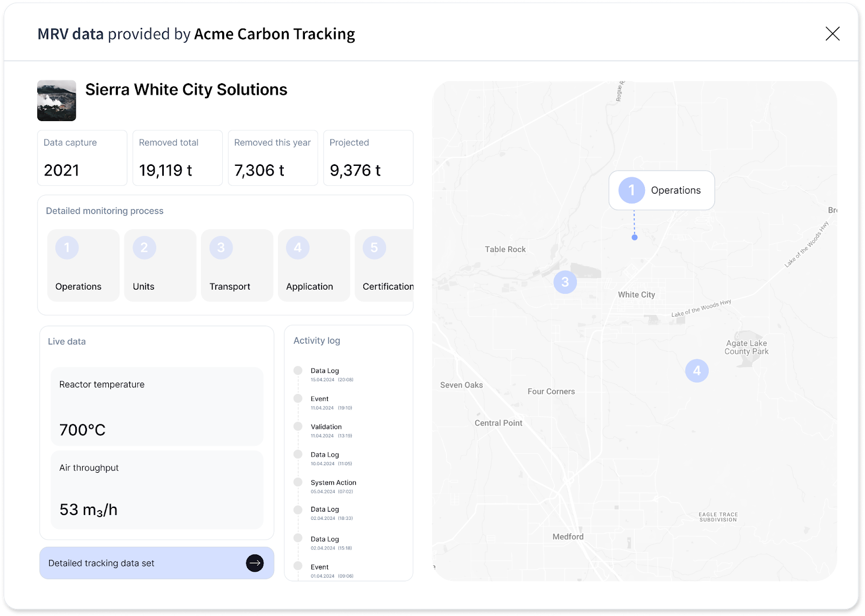Image resolution: width=865 pixels, height=616 pixels.
Task: Click the 'Seven Oaks' label on the map
Action: point(461,385)
